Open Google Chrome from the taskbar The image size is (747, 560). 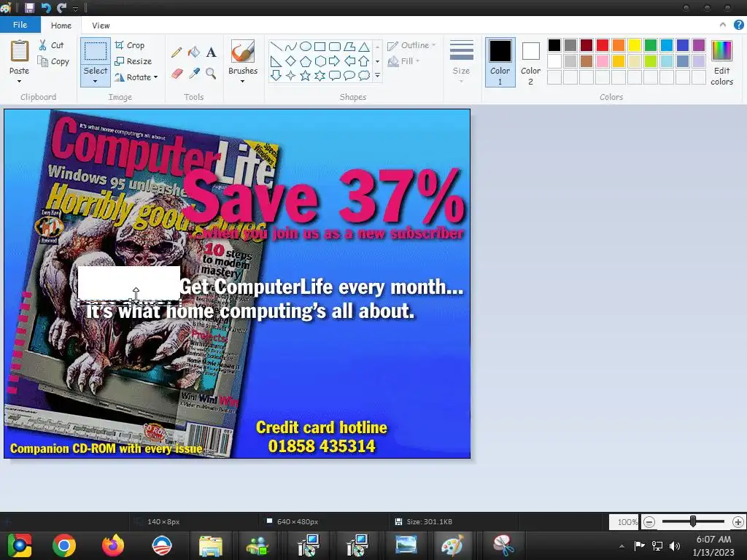[x=64, y=545]
